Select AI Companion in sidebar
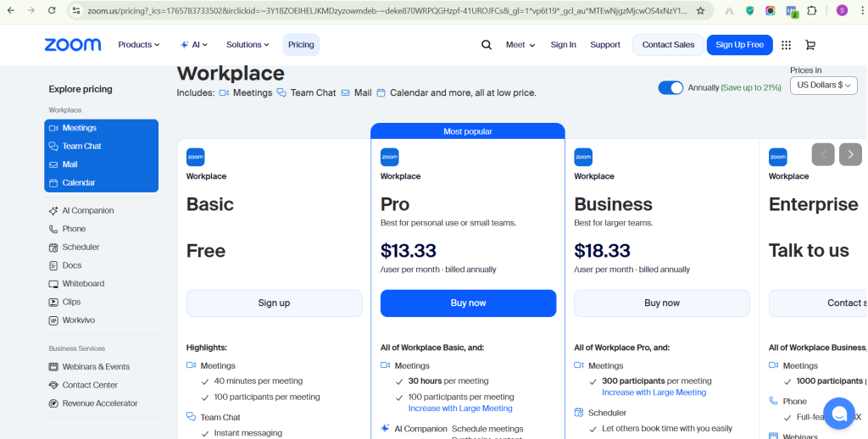This screenshot has width=868, height=439. (x=87, y=210)
